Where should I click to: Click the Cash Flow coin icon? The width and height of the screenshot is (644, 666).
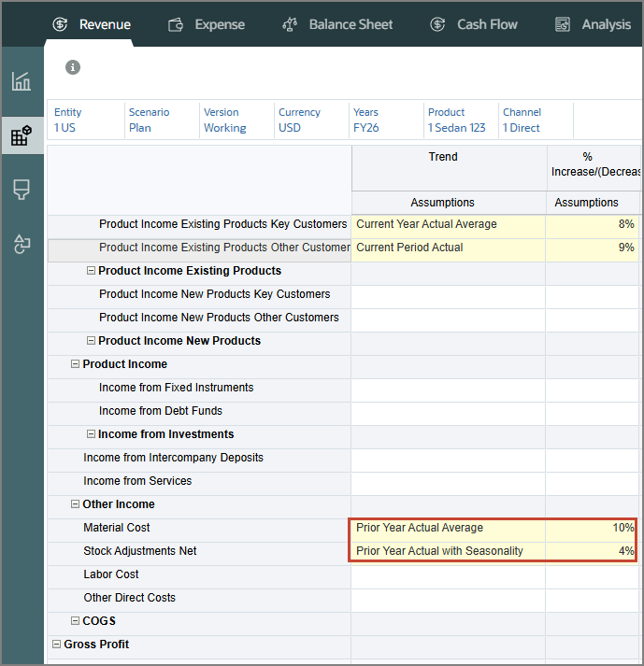[x=437, y=24]
